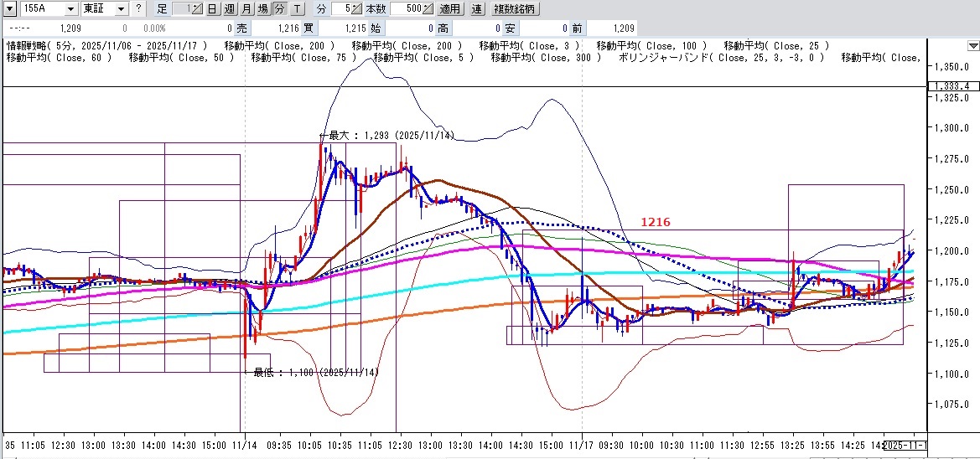The width and height of the screenshot is (980, 459).
Task: Select the 移動平均( Close, 3 ) legend entry
Action: point(529,45)
